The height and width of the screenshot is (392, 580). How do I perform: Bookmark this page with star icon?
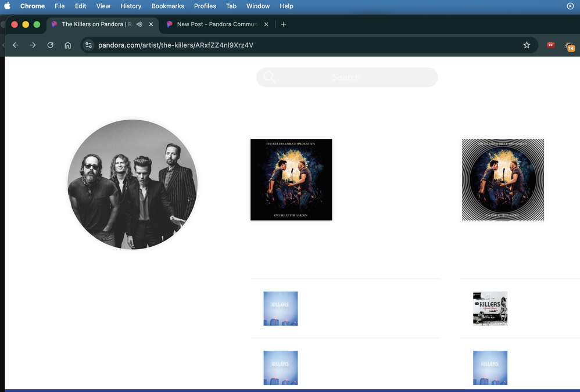pyautogui.click(x=527, y=45)
